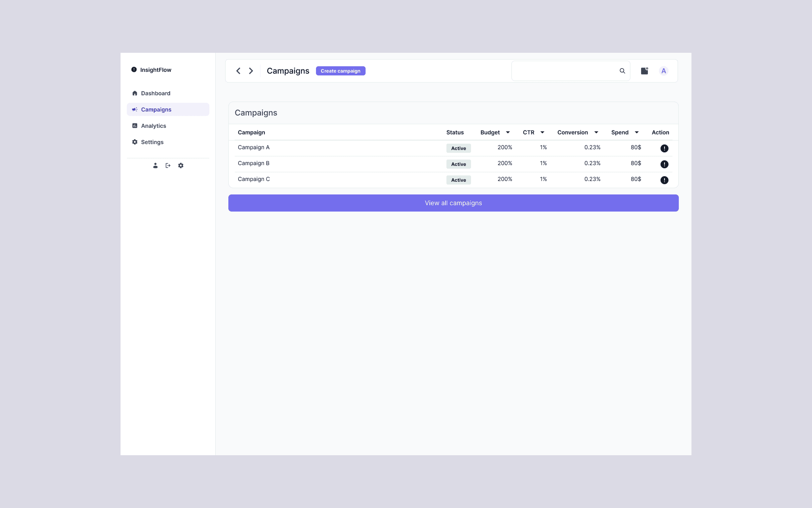Sort by the CTR column arrow
This screenshot has width=812, height=508.
click(x=542, y=132)
